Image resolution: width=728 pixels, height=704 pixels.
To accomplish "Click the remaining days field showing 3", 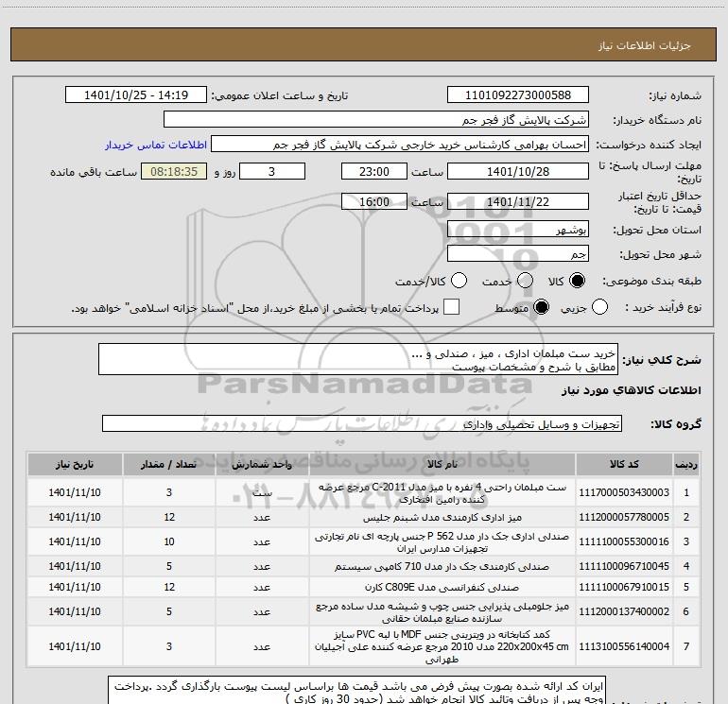I will (272, 172).
